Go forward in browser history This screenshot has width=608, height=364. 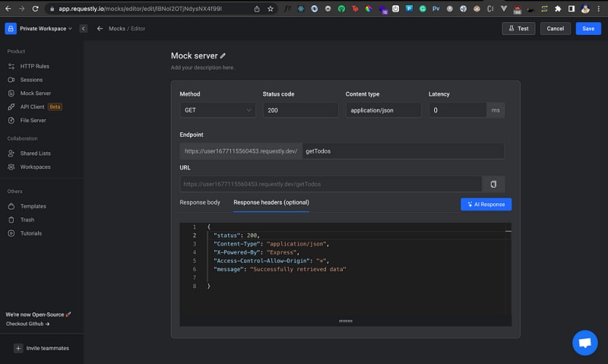pyautogui.click(x=22, y=8)
